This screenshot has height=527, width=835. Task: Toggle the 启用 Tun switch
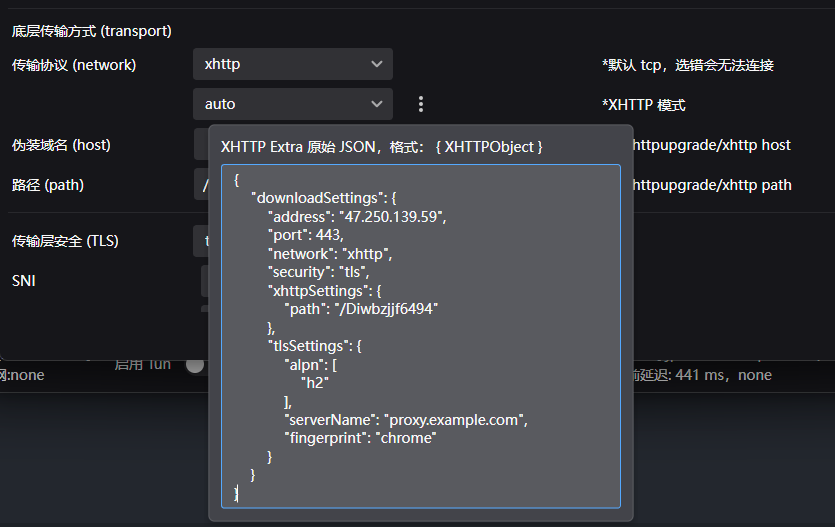click(195, 366)
